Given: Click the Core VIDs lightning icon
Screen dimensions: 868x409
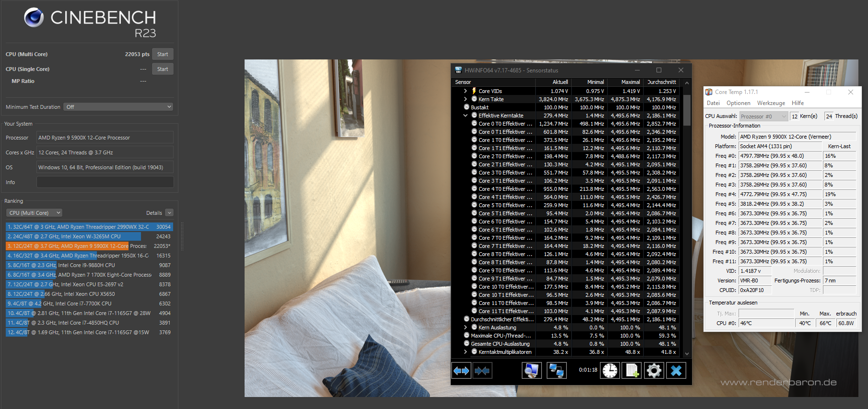Looking at the screenshot, I should click(x=474, y=91).
